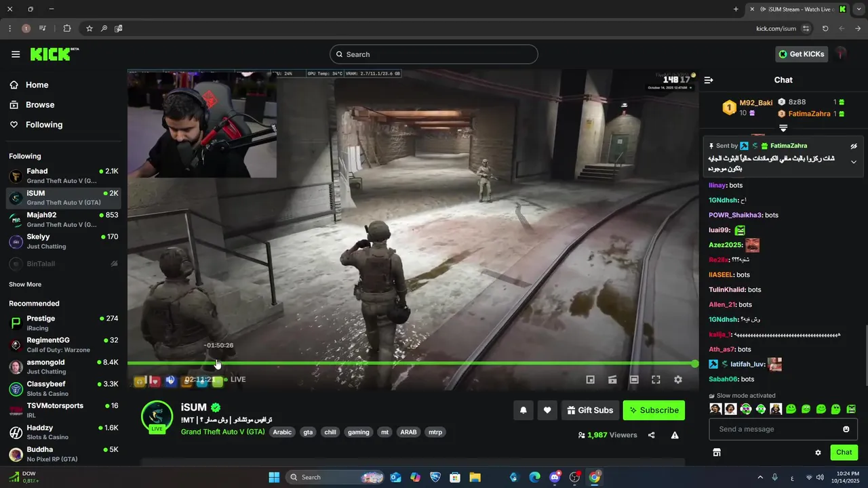Open Majah92 channel in sidebar
Image resolution: width=868 pixels, height=488 pixels.
point(64,220)
